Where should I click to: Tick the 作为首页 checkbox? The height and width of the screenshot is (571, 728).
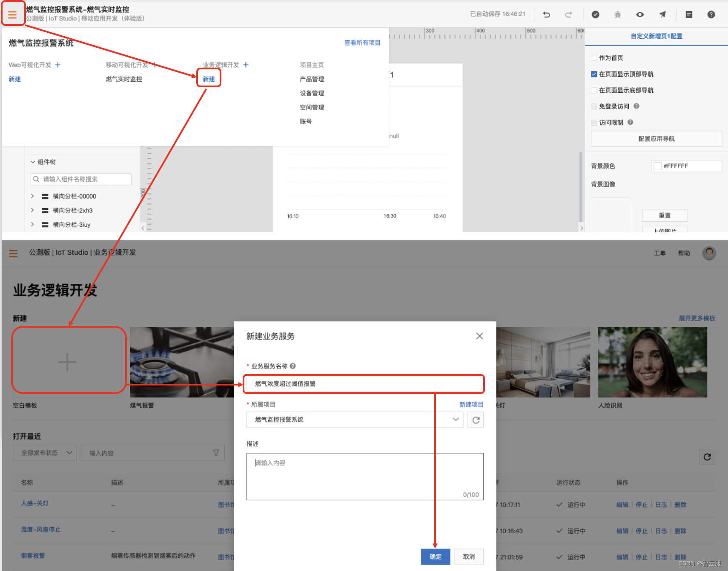pyautogui.click(x=594, y=58)
